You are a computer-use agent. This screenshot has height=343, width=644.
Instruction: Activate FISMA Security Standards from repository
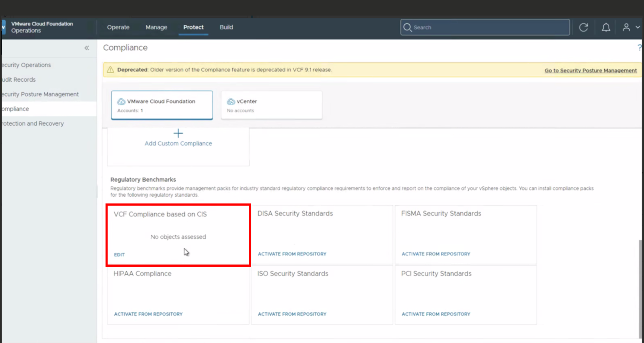[x=436, y=254]
